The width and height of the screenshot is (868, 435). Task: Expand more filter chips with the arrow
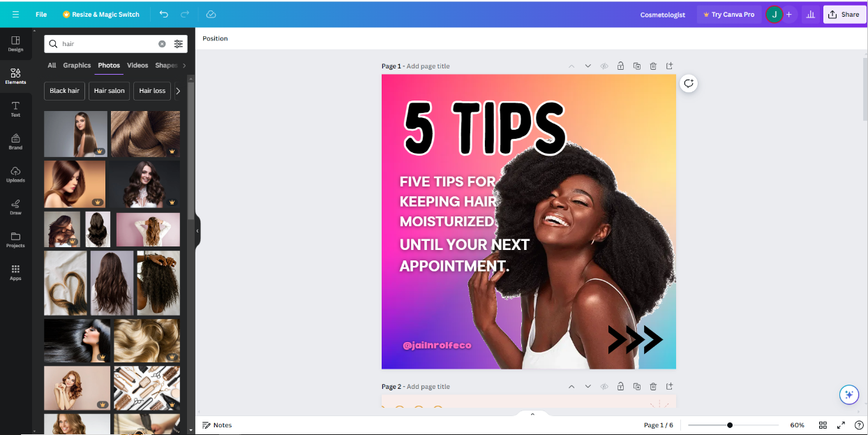[178, 91]
